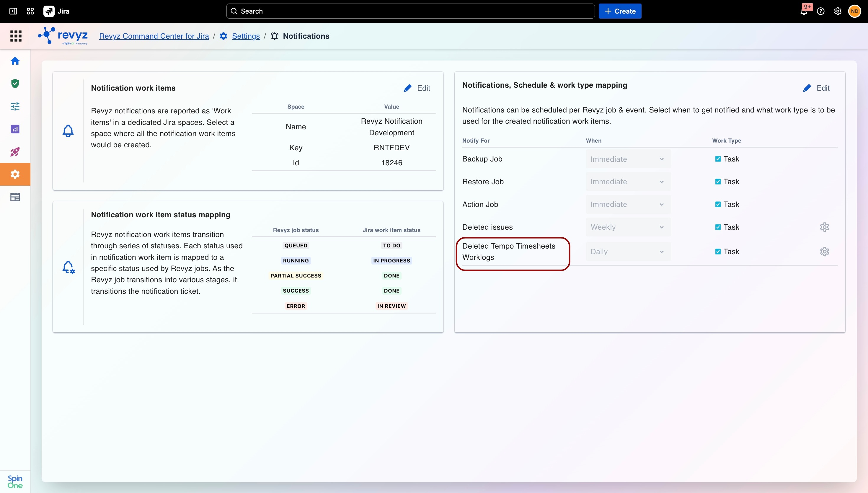Toggle the Task checkbox for Deleted issues

tap(718, 227)
